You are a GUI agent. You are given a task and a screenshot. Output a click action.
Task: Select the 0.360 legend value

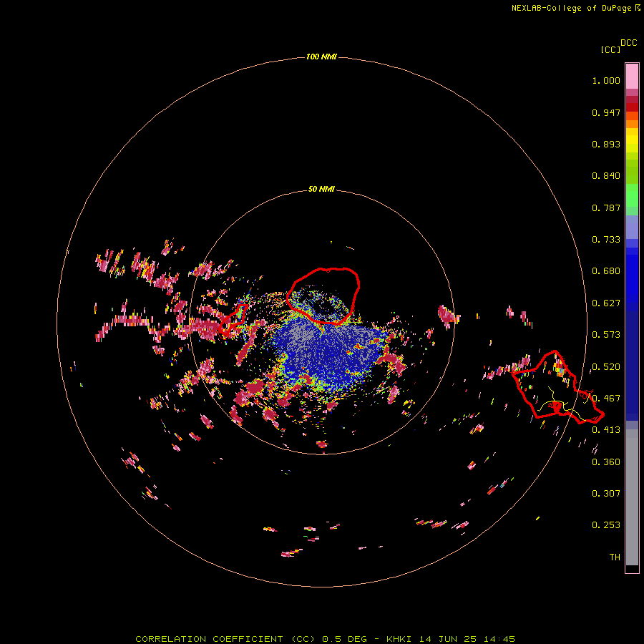tap(606, 462)
